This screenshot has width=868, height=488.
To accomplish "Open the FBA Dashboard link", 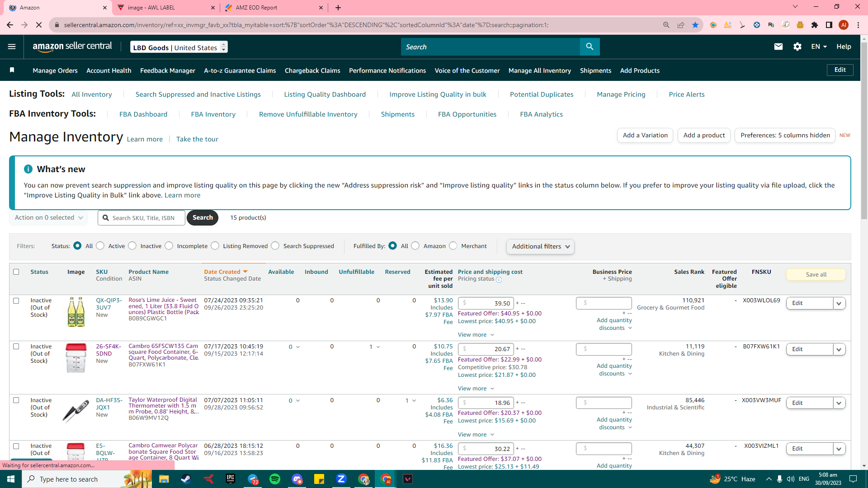I will [143, 114].
